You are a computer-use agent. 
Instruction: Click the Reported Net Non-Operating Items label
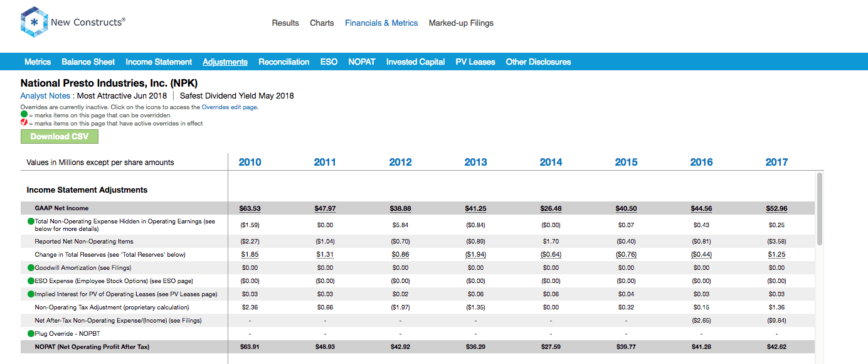[84, 242]
